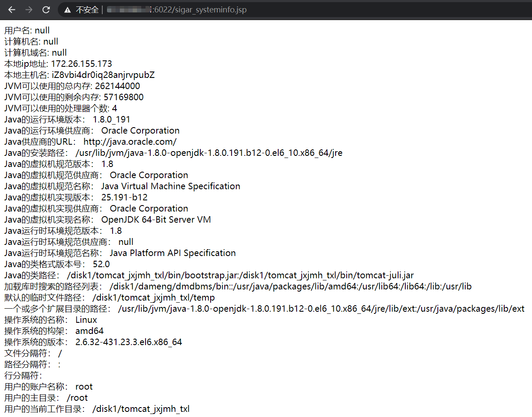The image size is (532, 417).
Task: Click the 文件分隔符 line
Action: coord(33,353)
